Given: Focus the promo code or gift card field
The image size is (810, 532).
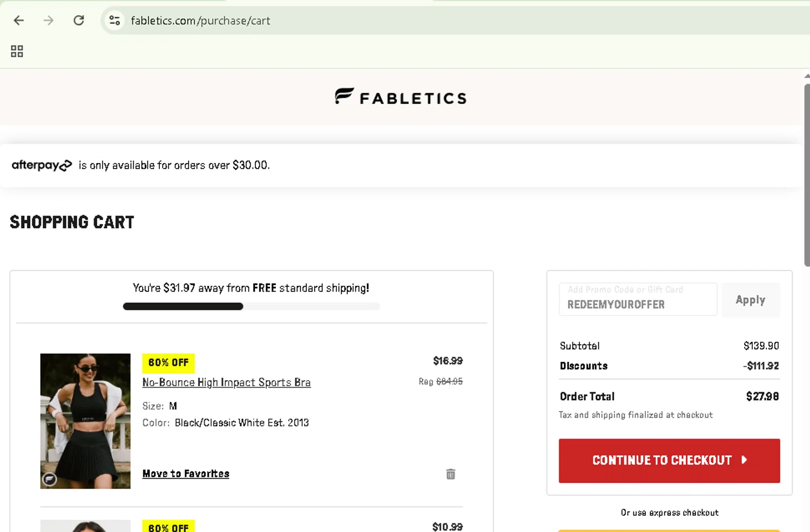Looking at the screenshot, I should (x=638, y=299).
